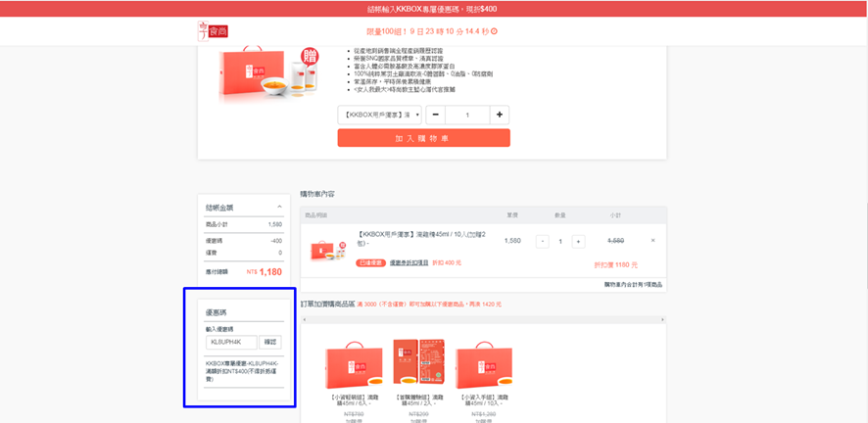Click the countdown clock icon

pos(494,31)
